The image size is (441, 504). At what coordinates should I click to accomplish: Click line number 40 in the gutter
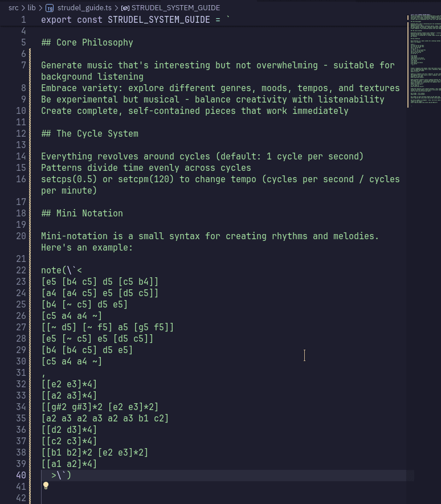[x=21, y=475]
